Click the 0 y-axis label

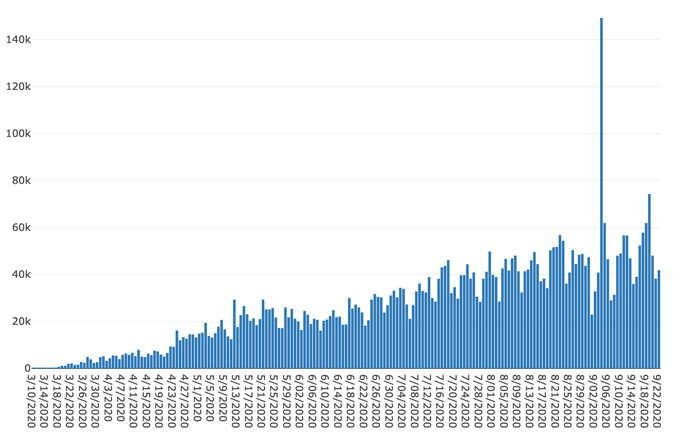coord(28,369)
